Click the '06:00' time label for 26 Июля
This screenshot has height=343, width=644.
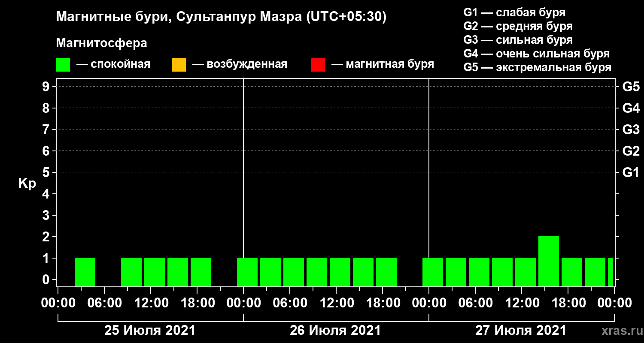[x=290, y=303]
